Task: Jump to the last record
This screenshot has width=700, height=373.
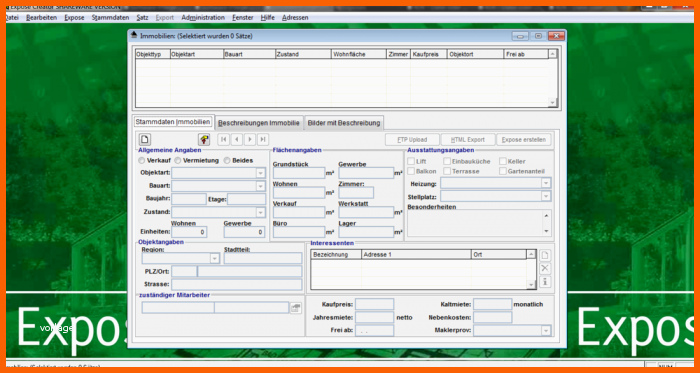Action: 263,140
